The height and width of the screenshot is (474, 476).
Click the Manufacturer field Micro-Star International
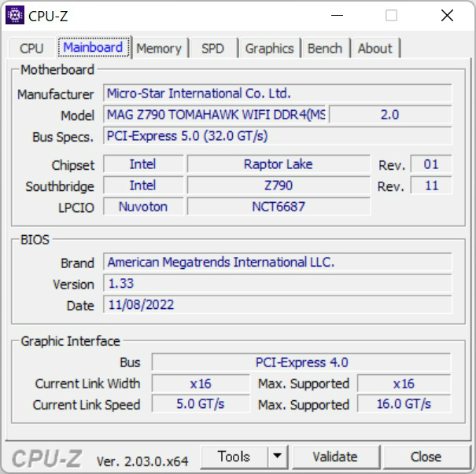click(x=278, y=94)
